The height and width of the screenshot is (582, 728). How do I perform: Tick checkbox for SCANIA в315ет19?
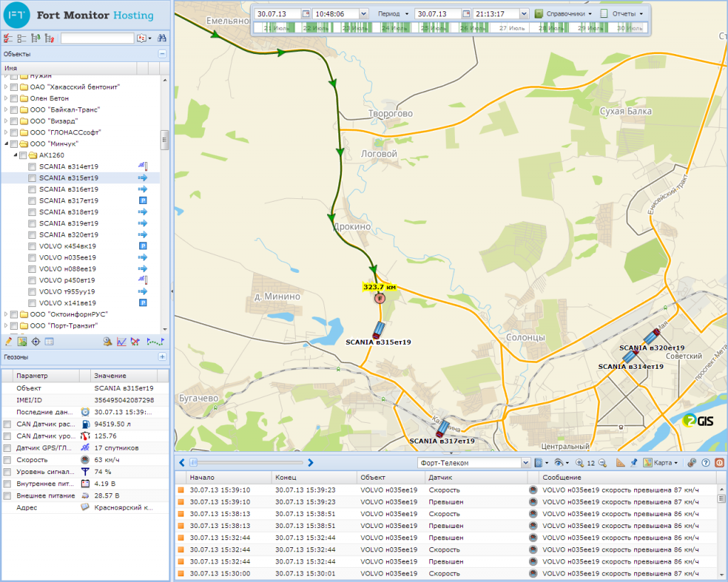(x=32, y=178)
